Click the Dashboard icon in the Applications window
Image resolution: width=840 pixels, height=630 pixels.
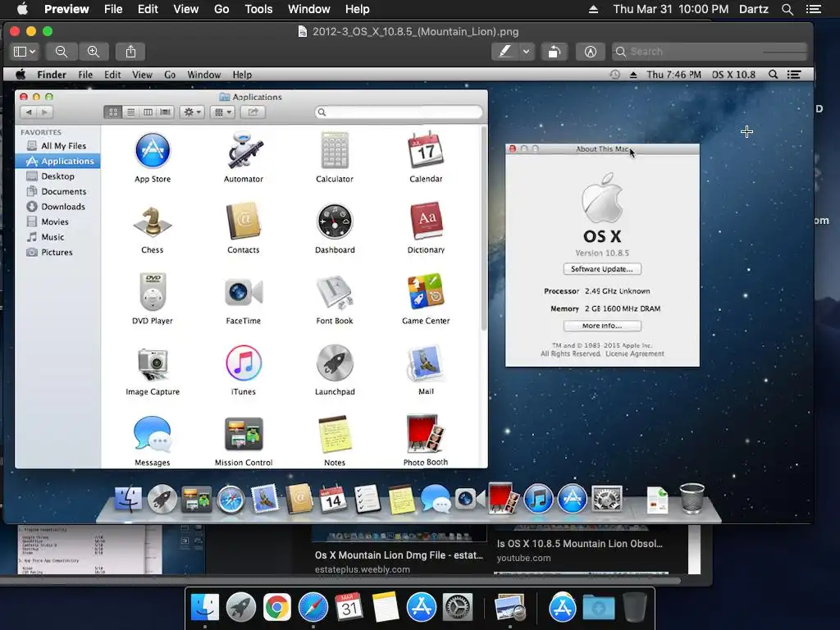335,221
